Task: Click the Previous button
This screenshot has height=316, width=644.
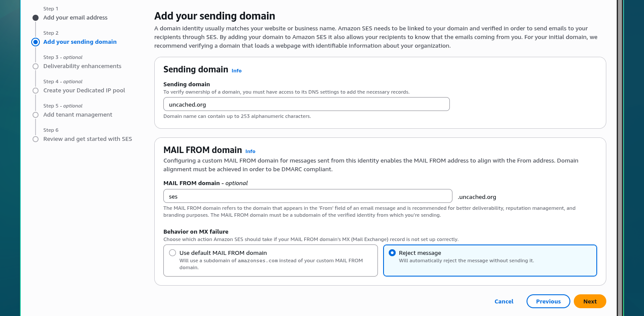Action: (548, 301)
